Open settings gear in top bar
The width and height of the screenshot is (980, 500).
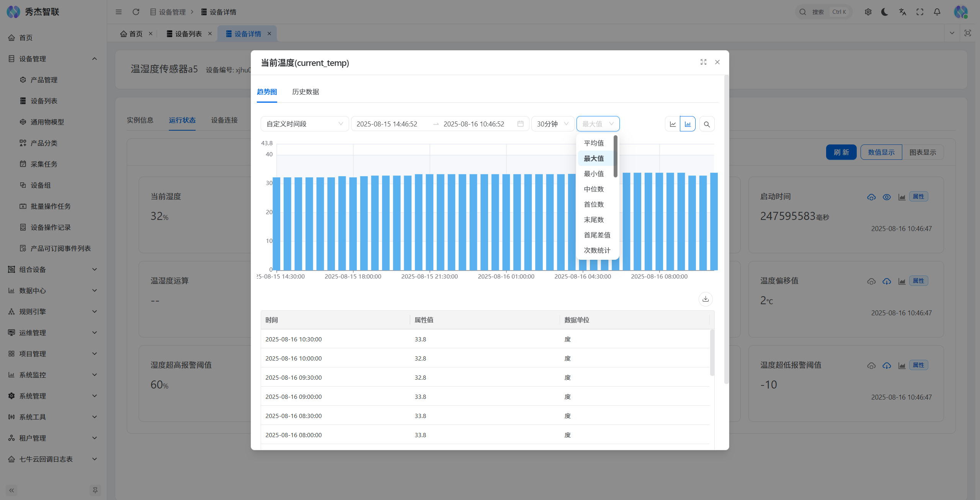point(868,12)
